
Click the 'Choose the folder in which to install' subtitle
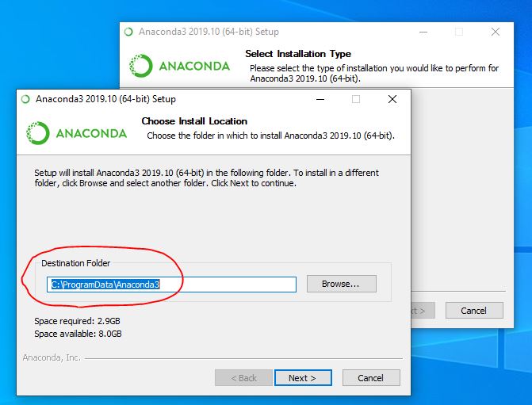270,136
